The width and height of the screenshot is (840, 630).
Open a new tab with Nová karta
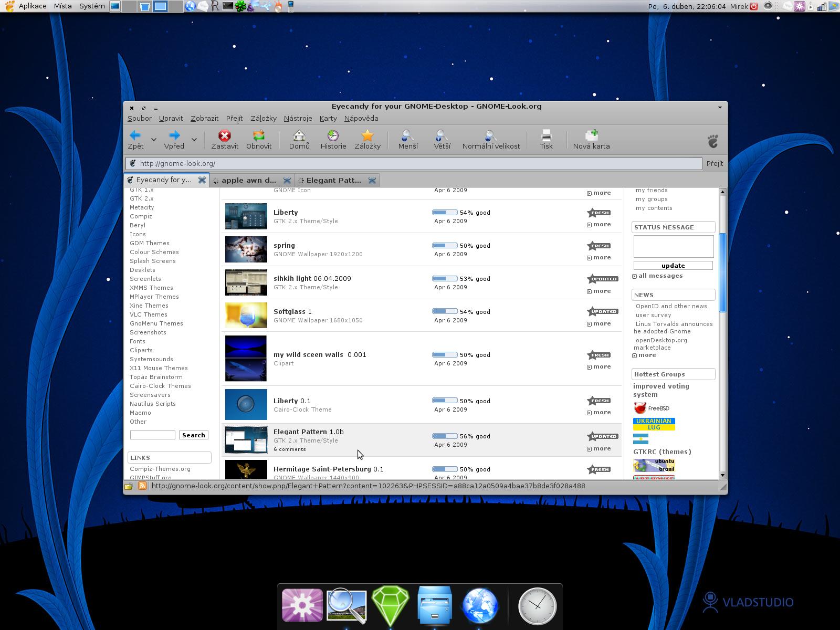coord(591,140)
